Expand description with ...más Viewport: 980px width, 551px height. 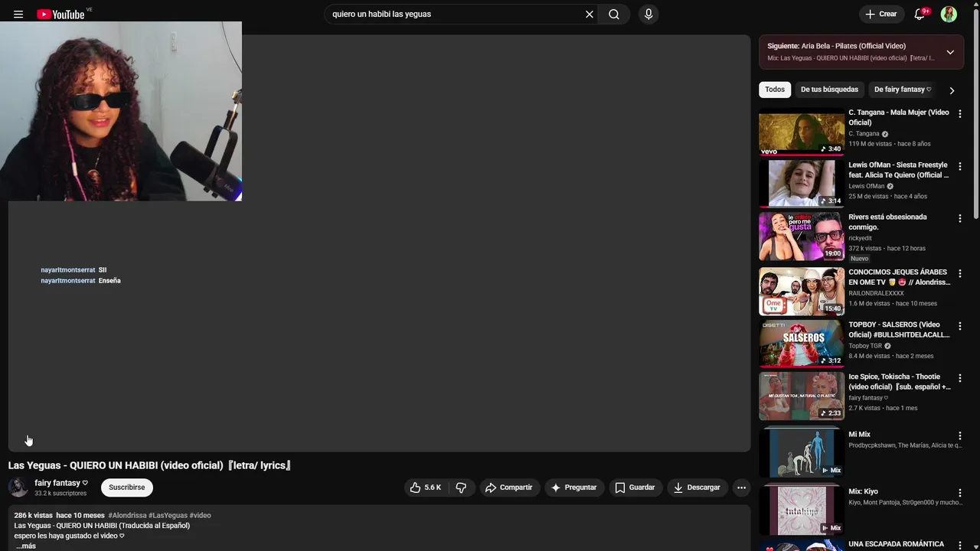(x=25, y=546)
